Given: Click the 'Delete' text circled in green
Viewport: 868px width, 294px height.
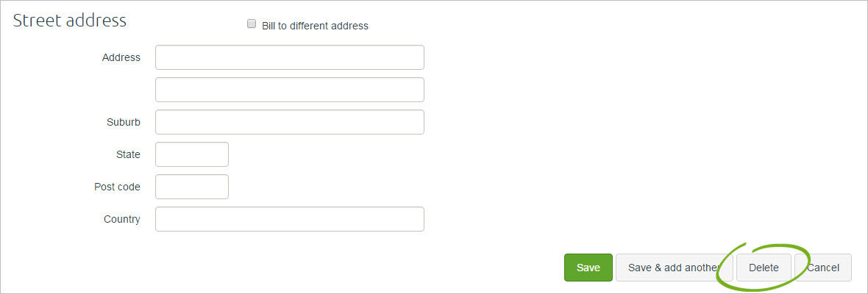Looking at the screenshot, I should 764,268.
